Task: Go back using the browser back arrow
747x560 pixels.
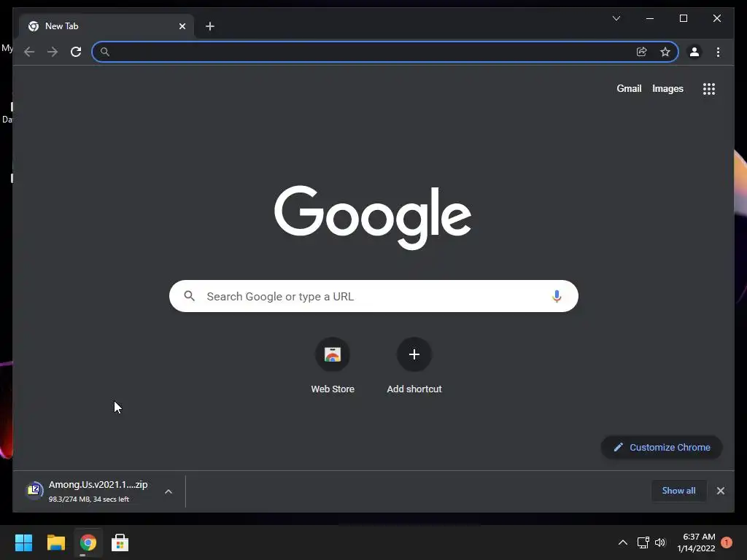Action: click(x=29, y=52)
